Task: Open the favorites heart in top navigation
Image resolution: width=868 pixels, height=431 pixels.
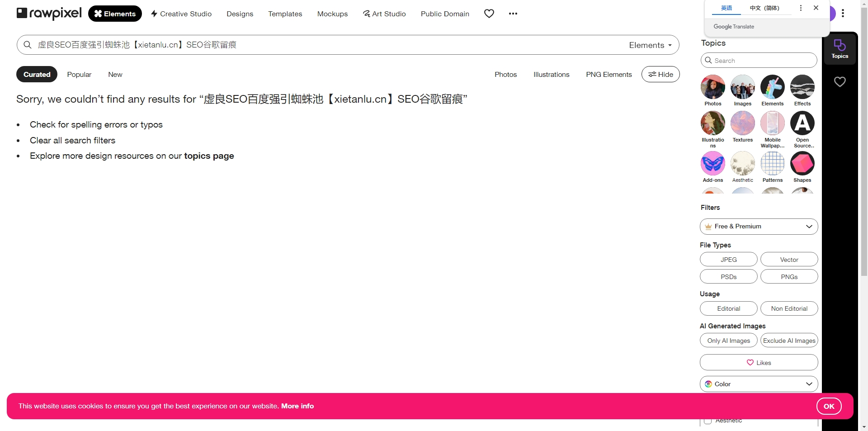Action: tap(489, 14)
